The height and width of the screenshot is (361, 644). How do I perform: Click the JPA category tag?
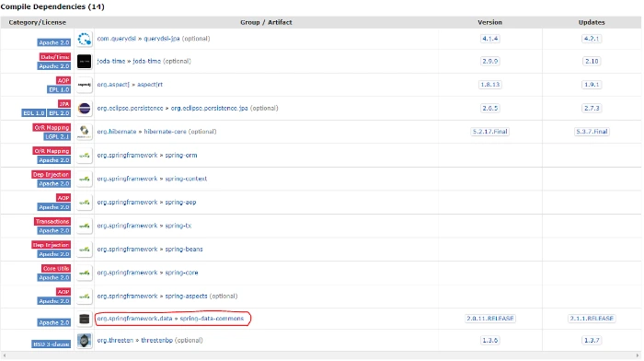point(64,104)
